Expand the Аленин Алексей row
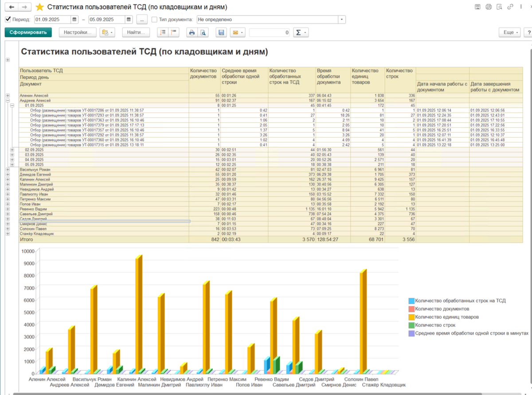The image size is (532, 395). click(8, 96)
